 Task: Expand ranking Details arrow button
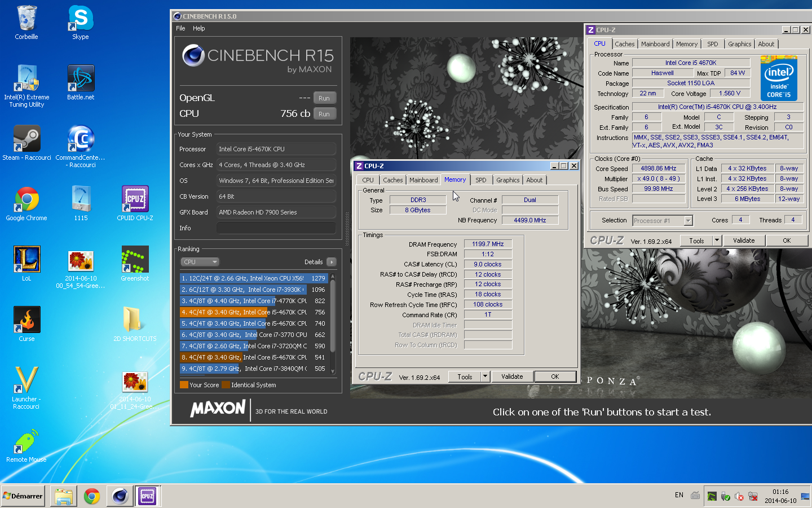[332, 262]
